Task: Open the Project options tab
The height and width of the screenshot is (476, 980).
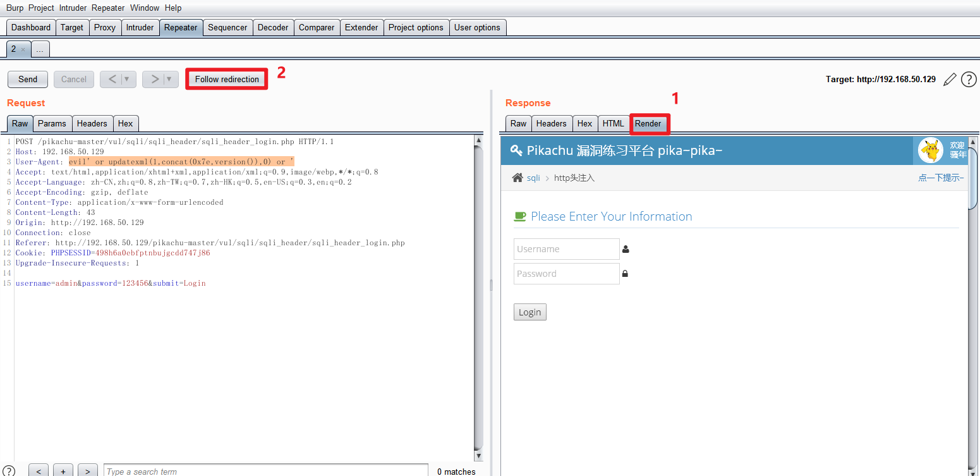Action: 416,27
